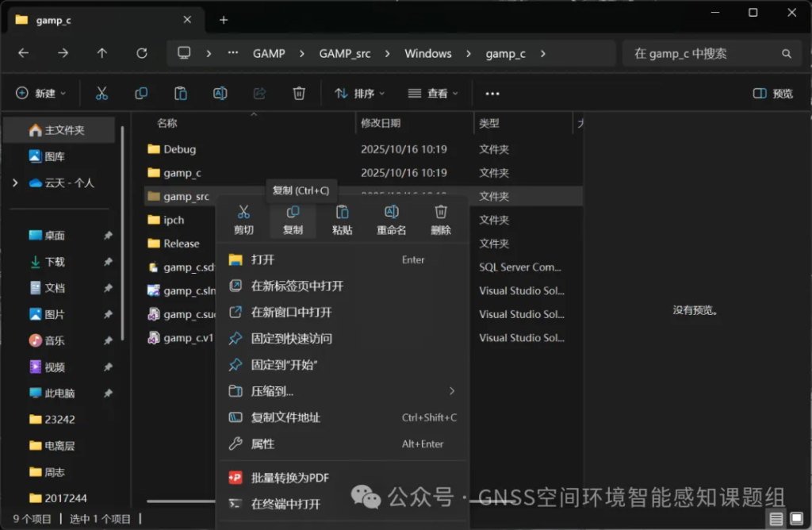The width and height of the screenshot is (812, 530).
Task: Select 在新标签页中打开 from context menu
Action: (x=297, y=286)
